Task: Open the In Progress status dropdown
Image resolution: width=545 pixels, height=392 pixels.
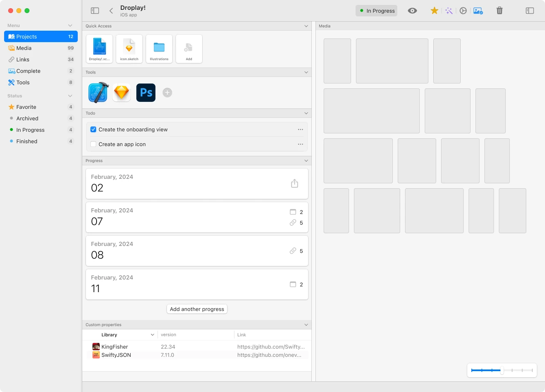Action: pyautogui.click(x=376, y=11)
